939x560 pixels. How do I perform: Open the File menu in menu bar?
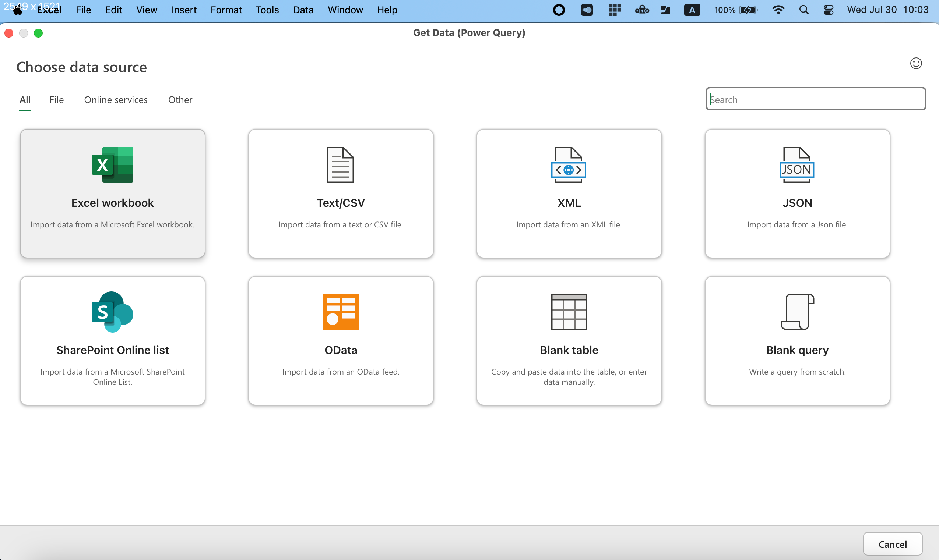(x=84, y=10)
